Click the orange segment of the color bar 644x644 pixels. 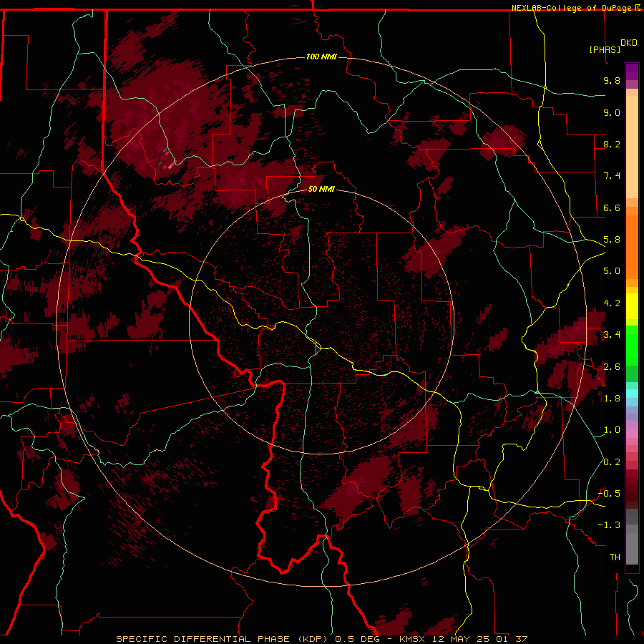coord(632,248)
